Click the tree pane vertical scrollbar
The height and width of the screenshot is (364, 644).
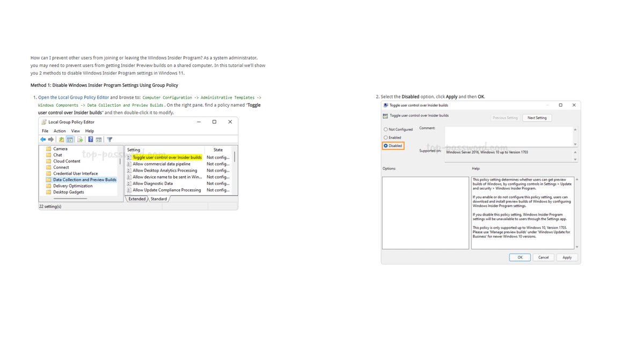(x=120, y=161)
